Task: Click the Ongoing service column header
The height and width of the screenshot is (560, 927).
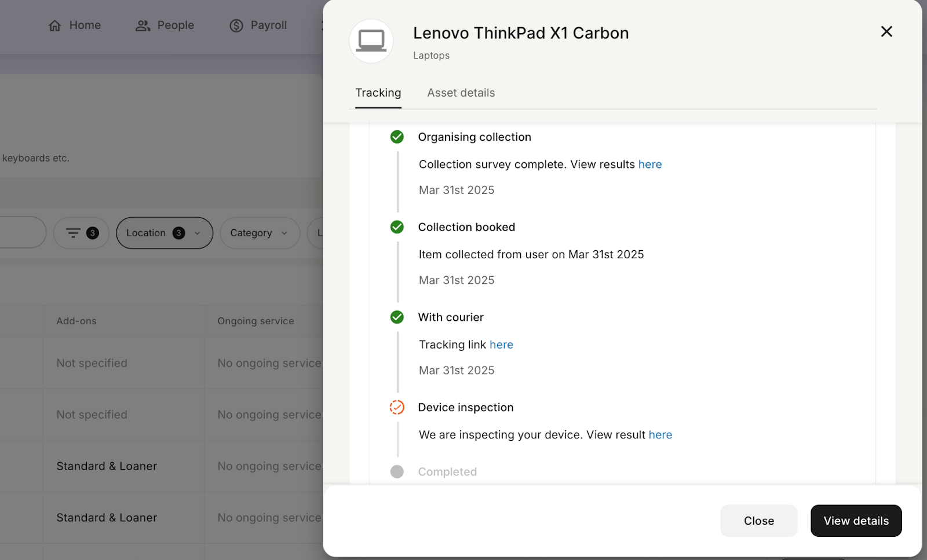Action: click(x=256, y=321)
